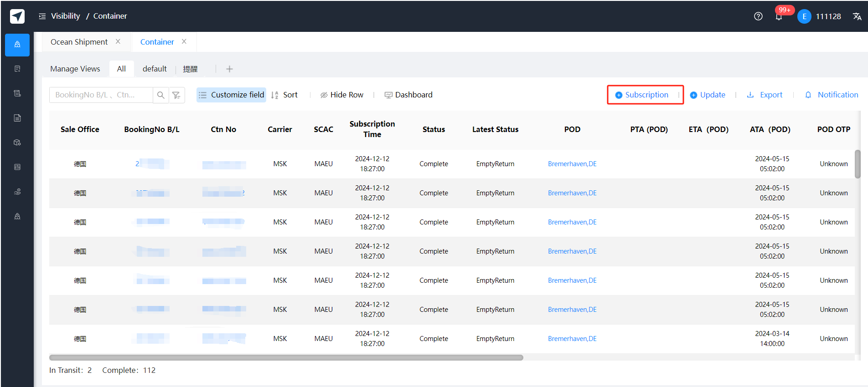Open the second sidebar icon
This screenshot has height=387, width=868.
click(x=17, y=69)
